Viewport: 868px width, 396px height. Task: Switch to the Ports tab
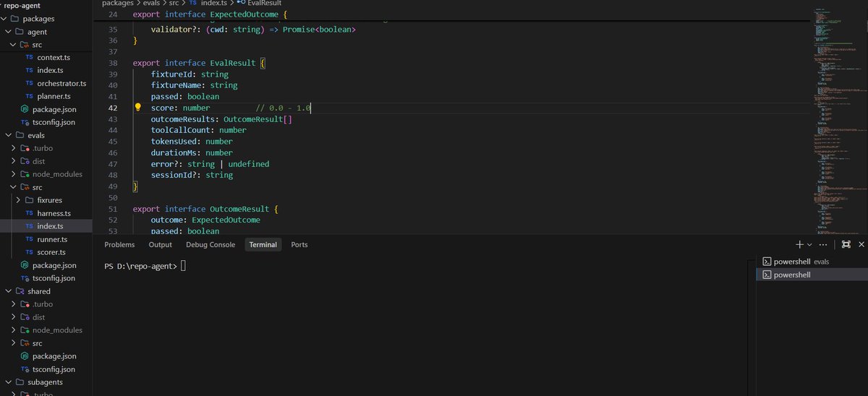pyautogui.click(x=299, y=245)
